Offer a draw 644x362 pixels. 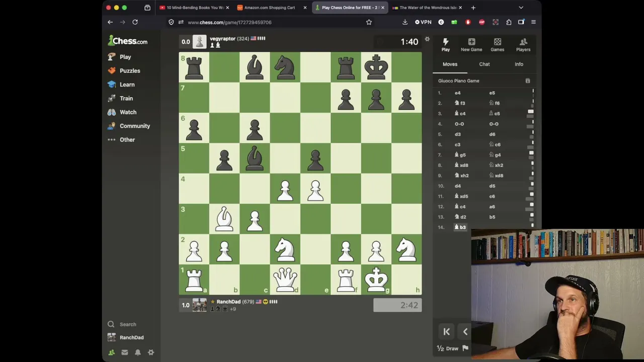[x=448, y=348]
